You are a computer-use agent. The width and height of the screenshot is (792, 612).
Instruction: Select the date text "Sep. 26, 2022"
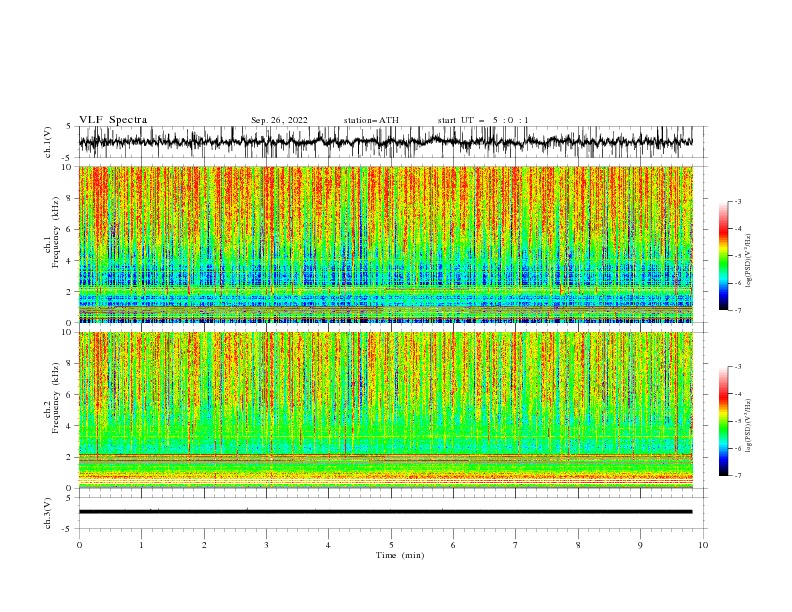(279, 120)
